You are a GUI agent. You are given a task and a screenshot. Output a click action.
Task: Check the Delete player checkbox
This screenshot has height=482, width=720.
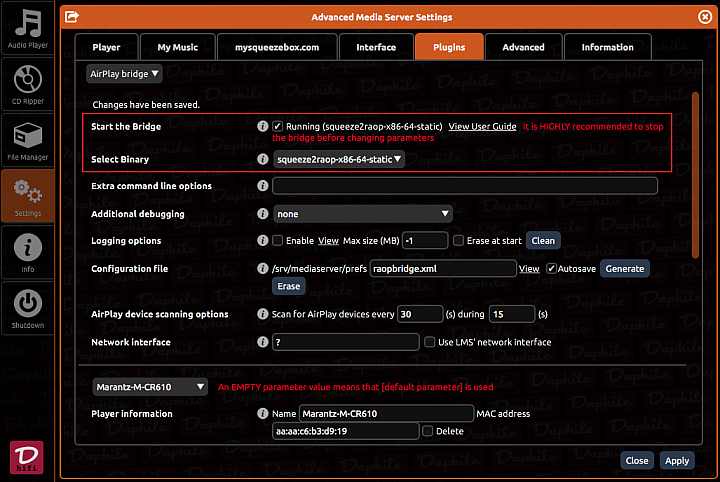428,431
